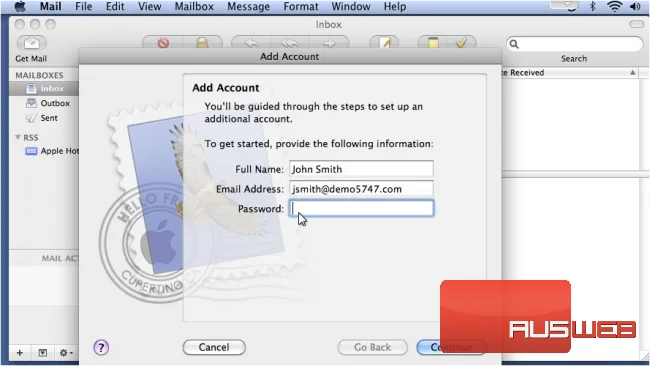Click the Delete message toolbar icon
650x366 pixels.
163,43
